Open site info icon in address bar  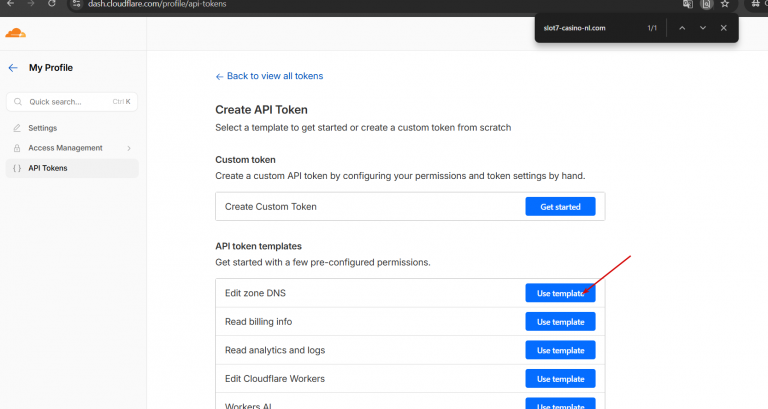(76, 4)
